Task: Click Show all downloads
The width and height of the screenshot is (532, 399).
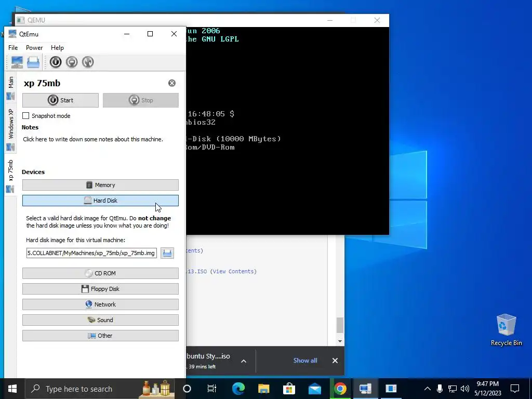Action: [x=305, y=361]
